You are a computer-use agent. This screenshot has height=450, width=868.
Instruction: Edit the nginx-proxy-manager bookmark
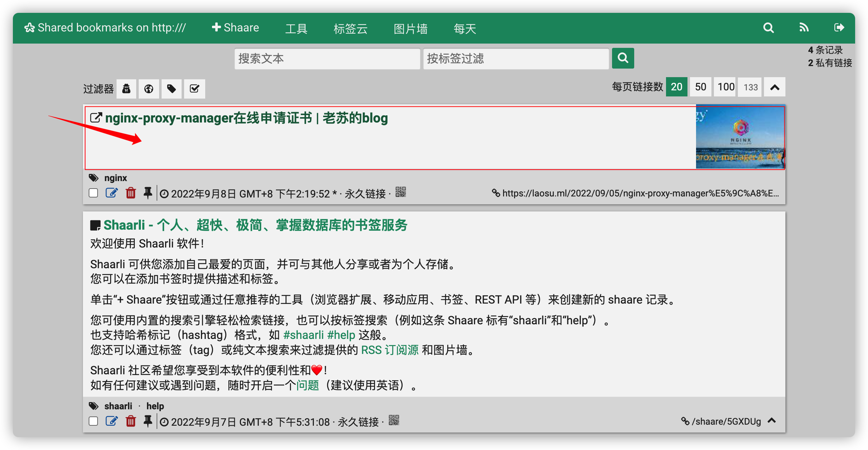coord(112,193)
